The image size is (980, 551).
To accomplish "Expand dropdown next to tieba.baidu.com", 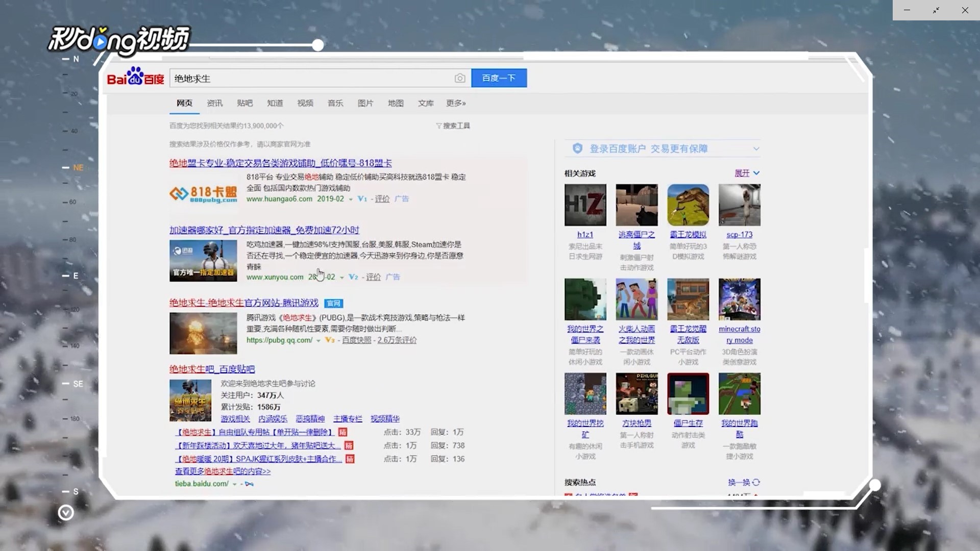I will tap(234, 484).
